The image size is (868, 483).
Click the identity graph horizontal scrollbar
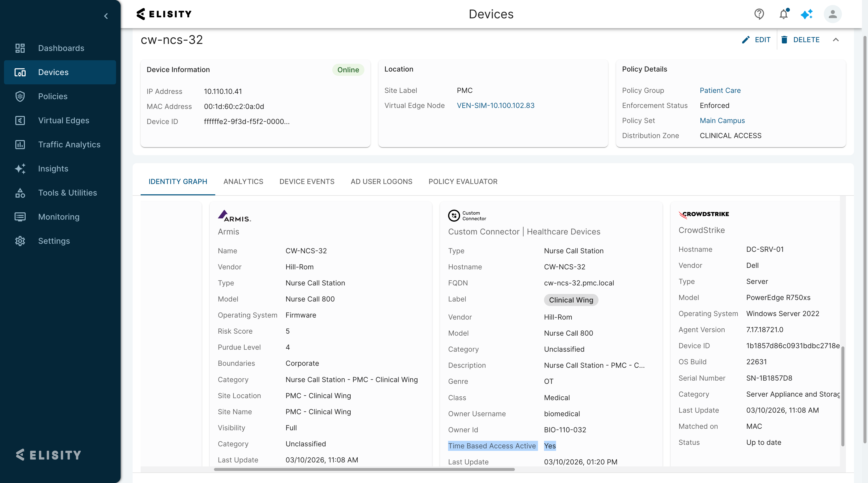point(364,469)
